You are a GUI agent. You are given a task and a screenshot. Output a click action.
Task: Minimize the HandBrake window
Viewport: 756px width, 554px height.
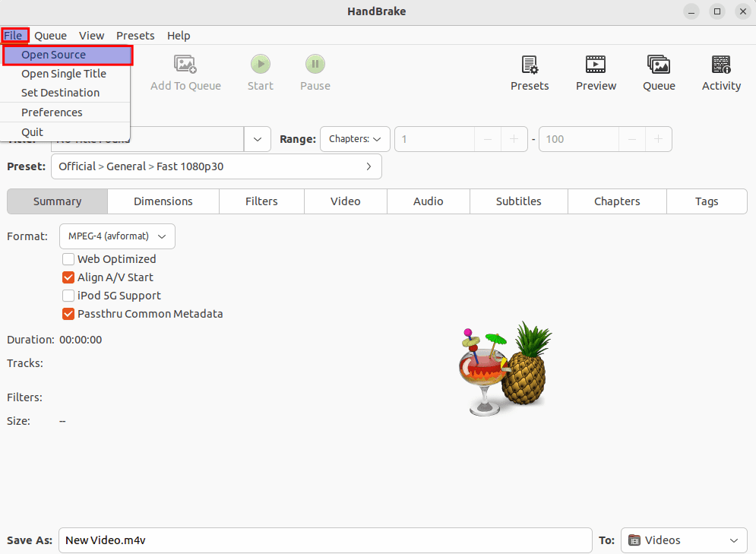[x=691, y=11]
